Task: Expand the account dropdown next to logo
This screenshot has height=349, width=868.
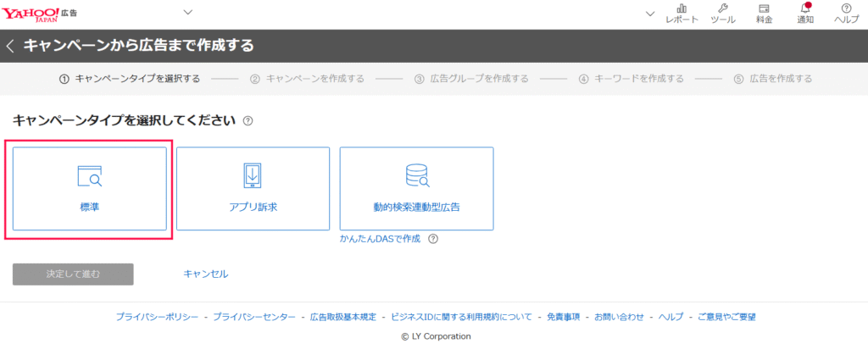Action: click(x=188, y=12)
